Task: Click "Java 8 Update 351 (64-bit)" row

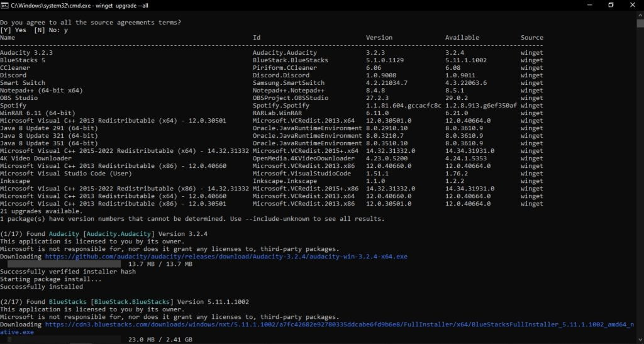Action: click(49, 143)
